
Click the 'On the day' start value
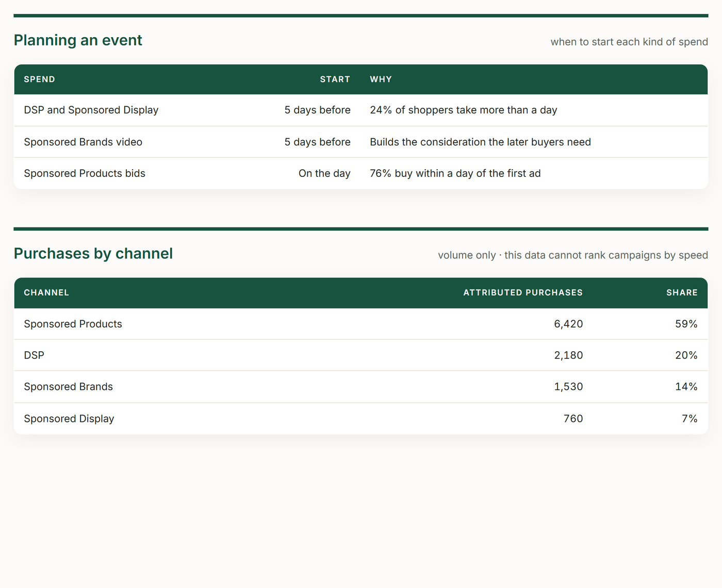[x=325, y=173]
